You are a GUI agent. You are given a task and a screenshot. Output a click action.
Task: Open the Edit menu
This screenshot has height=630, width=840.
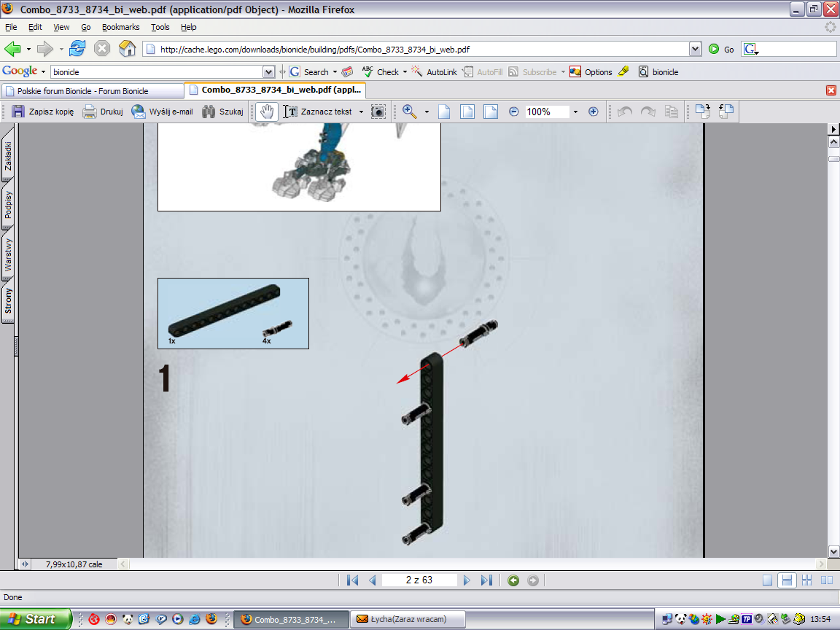tap(35, 27)
